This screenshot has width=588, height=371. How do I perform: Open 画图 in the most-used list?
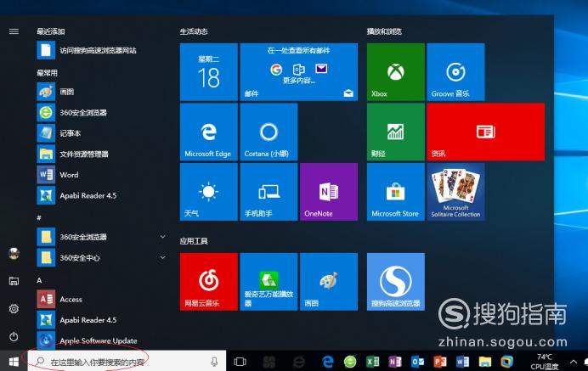click(x=101, y=92)
